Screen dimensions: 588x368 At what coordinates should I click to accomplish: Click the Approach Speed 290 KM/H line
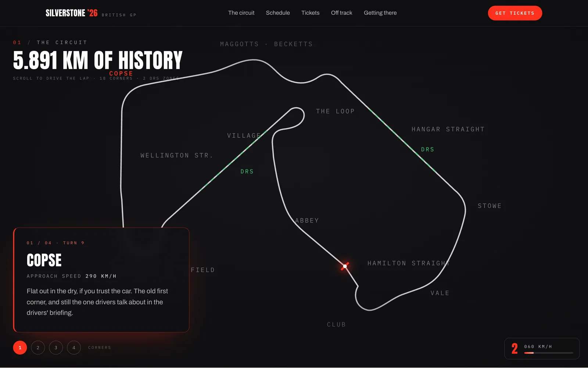(x=71, y=276)
